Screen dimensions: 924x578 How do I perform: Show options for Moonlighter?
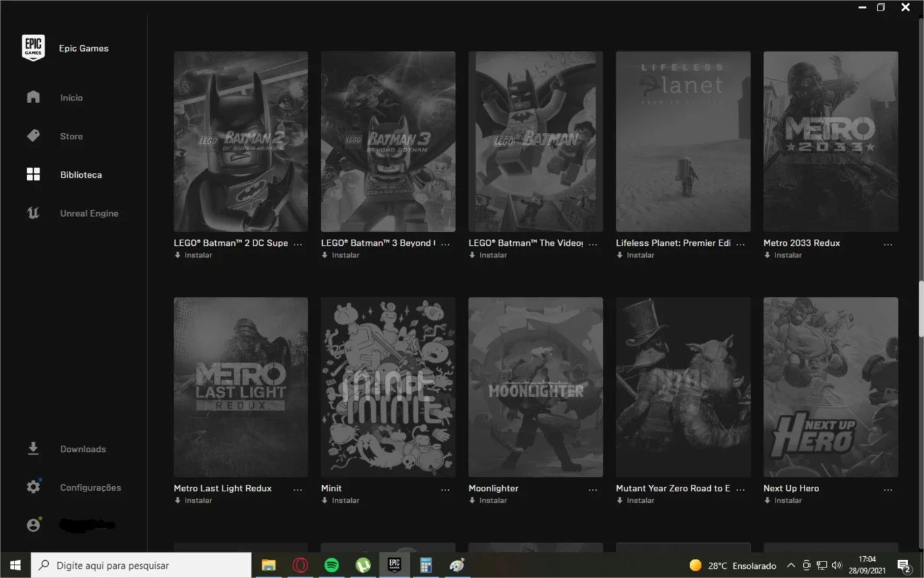pyautogui.click(x=593, y=489)
